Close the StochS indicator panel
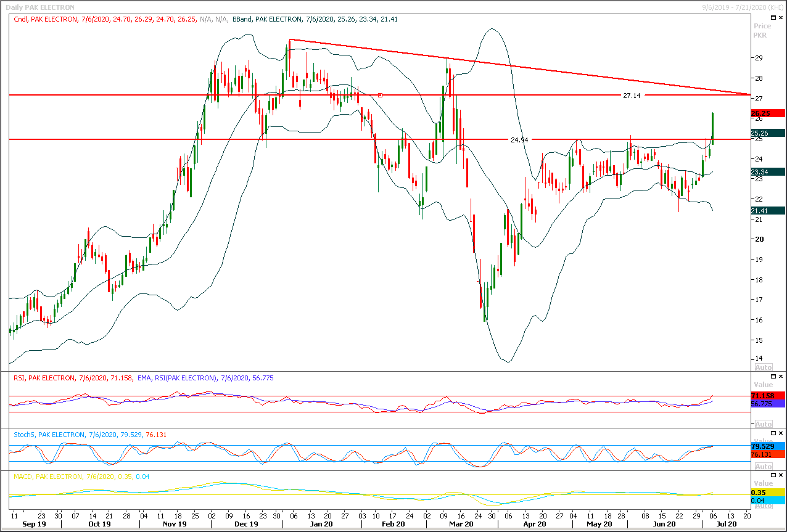Image resolution: width=787 pixels, height=532 pixels. click(x=781, y=433)
